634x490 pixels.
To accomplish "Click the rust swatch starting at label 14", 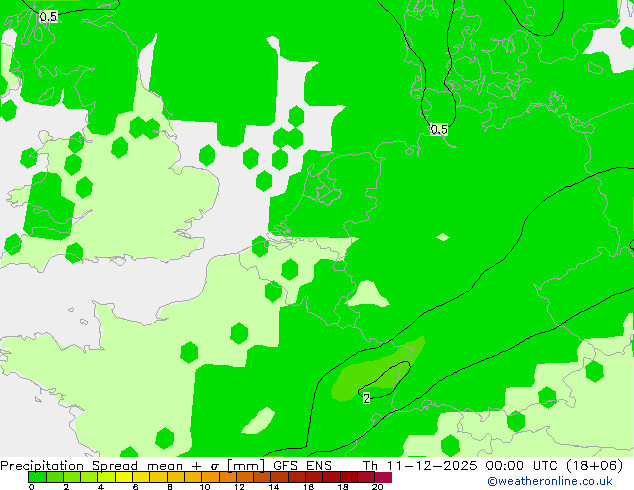I will (279, 477).
